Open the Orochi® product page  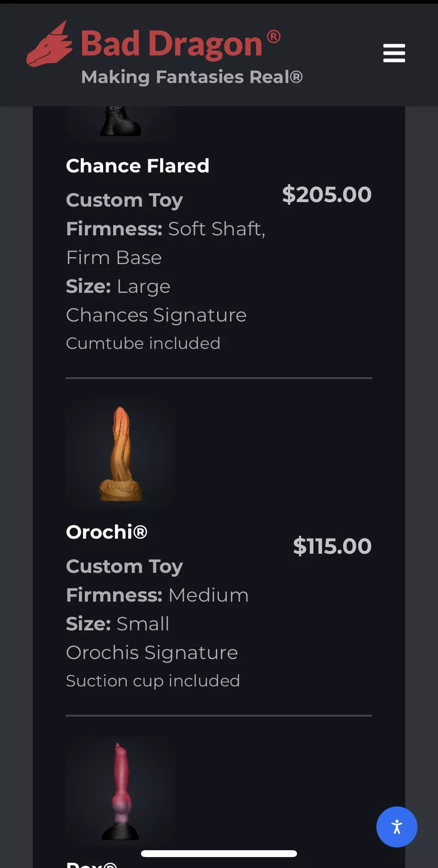[x=106, y=532]
